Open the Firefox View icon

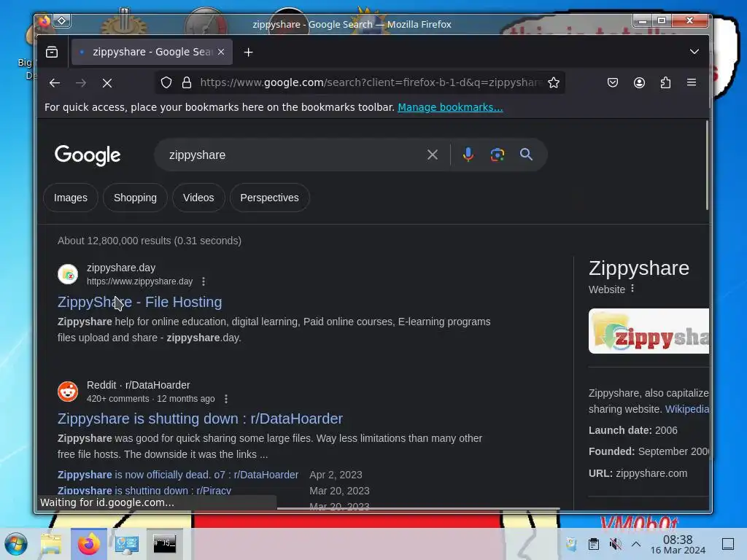(52, 52)
